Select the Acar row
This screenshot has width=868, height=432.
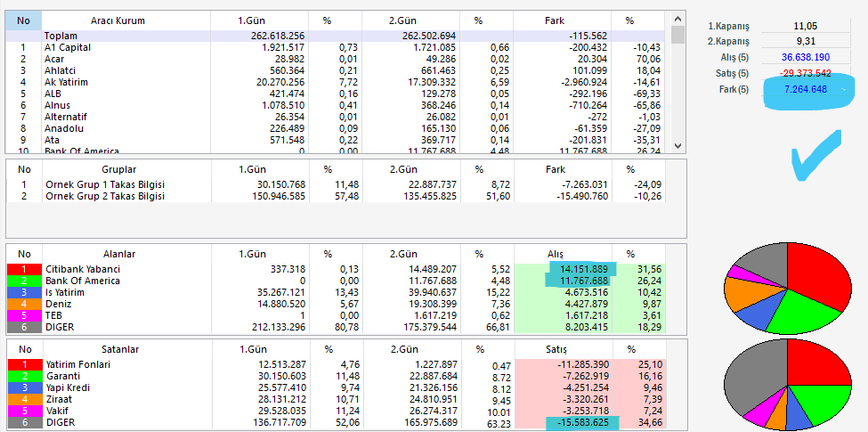(335, 60)
